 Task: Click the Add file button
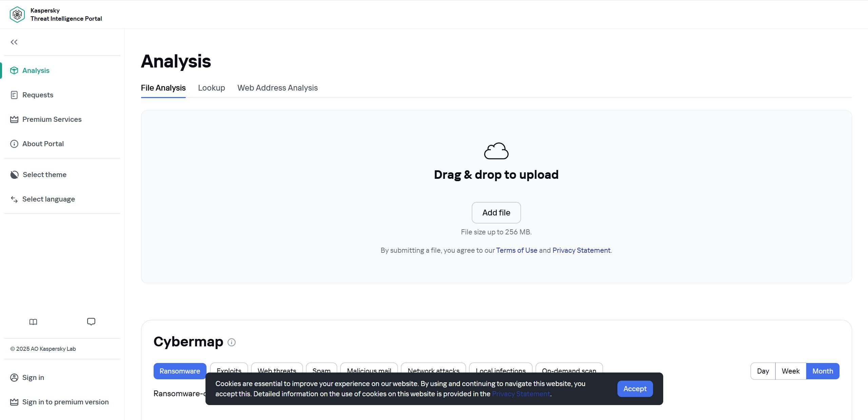[x=496, y=213]
